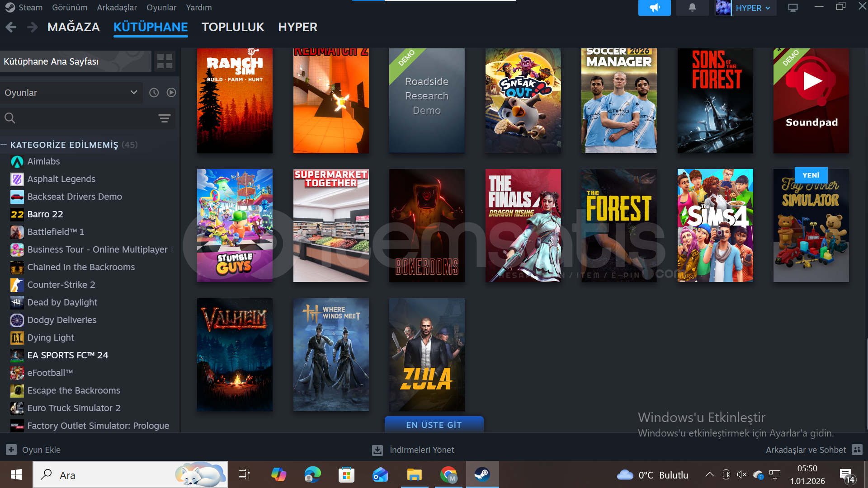The width and height of the screenshot is (868, 488).
Task: Switch to grid collections view icon
Action: 165,61
